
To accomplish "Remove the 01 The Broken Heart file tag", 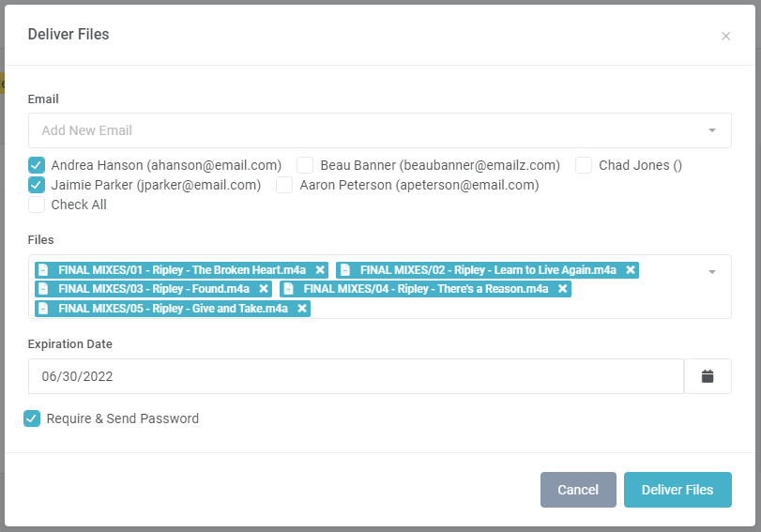I will click(x=320, y=270).
